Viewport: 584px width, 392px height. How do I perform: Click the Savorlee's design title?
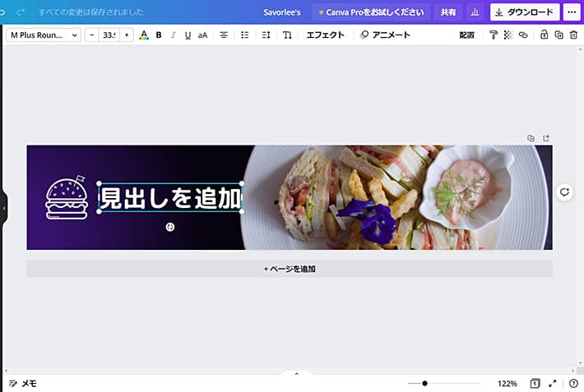tap(282, 12)
